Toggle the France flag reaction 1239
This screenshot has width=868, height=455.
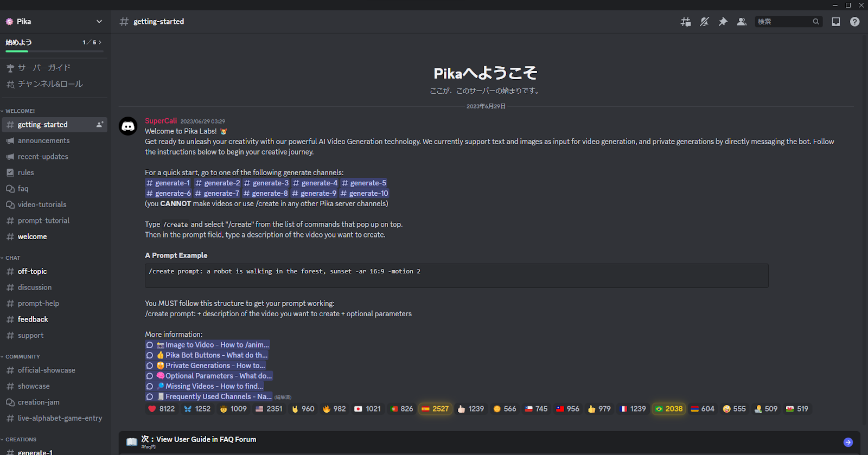pos(633,409)
